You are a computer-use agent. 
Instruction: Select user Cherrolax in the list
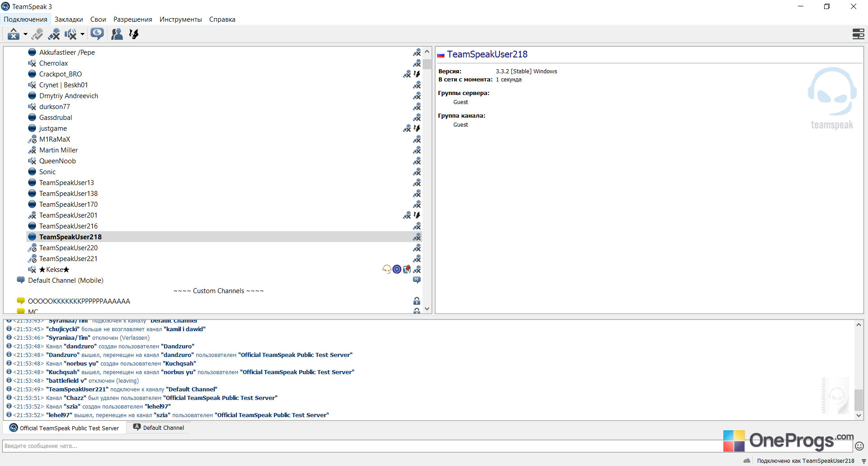(x=53, y=63)
